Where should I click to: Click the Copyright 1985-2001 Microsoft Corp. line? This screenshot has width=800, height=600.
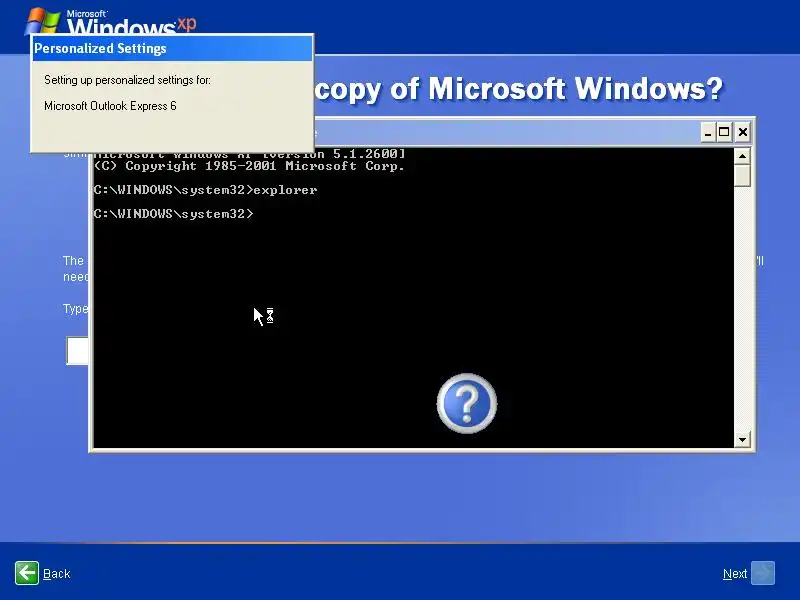coord(249,166)
